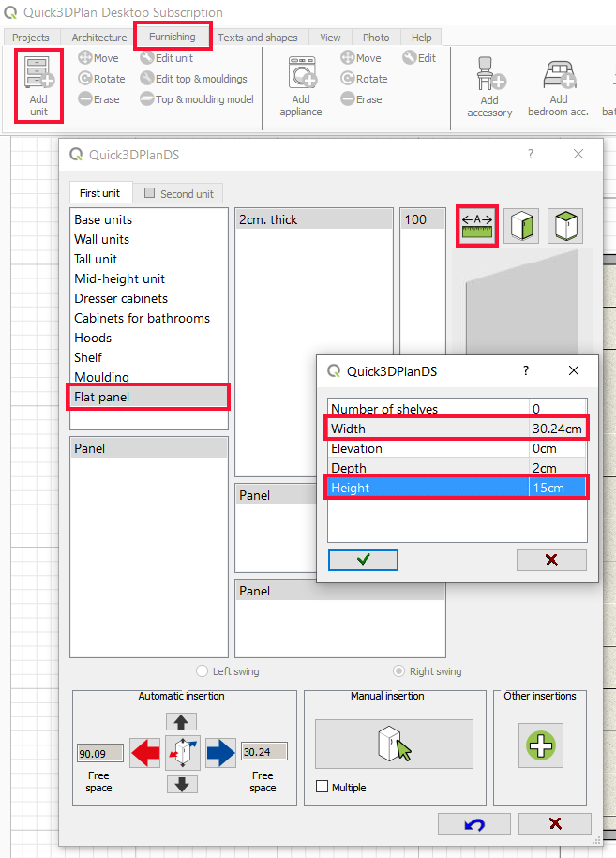This screenshot has width=616, height=858.
Task: Click Move in the unit group
Action: (98, 58)
